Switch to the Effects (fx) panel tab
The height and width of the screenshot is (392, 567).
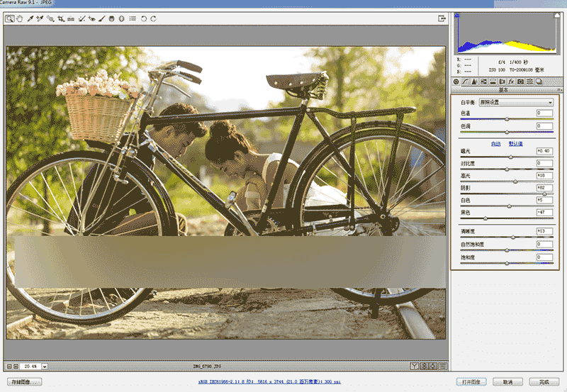pos(511,82)
